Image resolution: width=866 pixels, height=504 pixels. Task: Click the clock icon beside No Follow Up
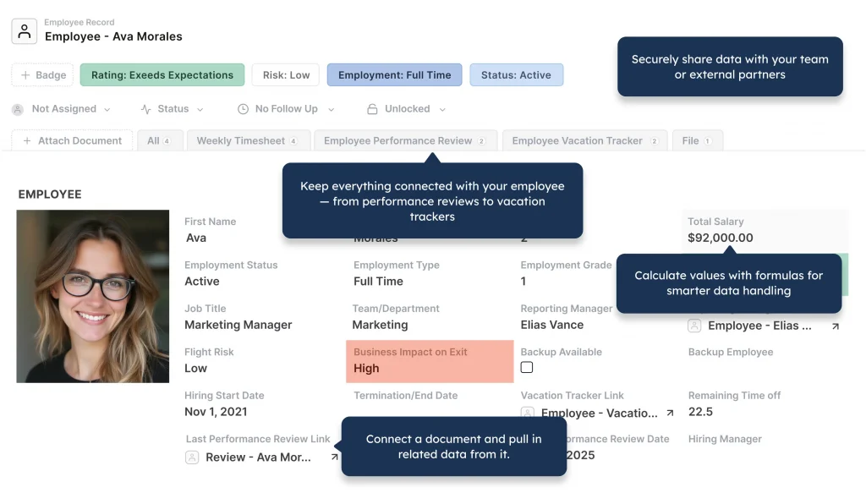click(243, 109)
